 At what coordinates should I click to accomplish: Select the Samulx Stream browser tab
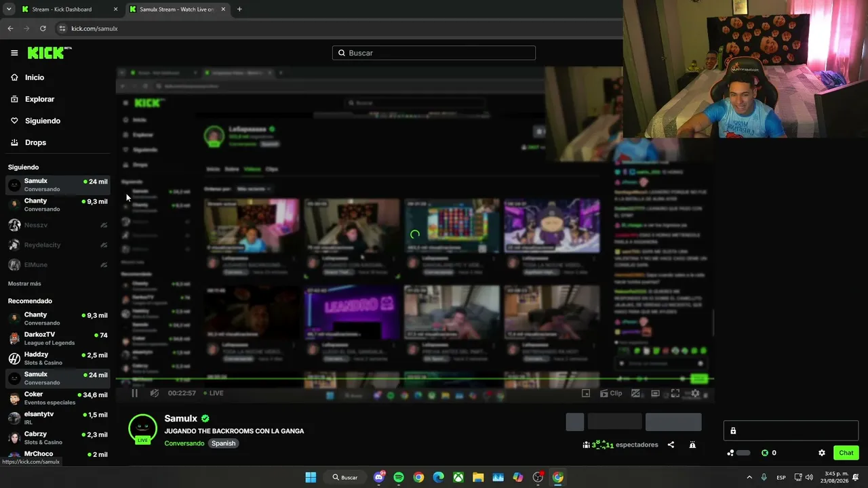(x=177, y=9)
